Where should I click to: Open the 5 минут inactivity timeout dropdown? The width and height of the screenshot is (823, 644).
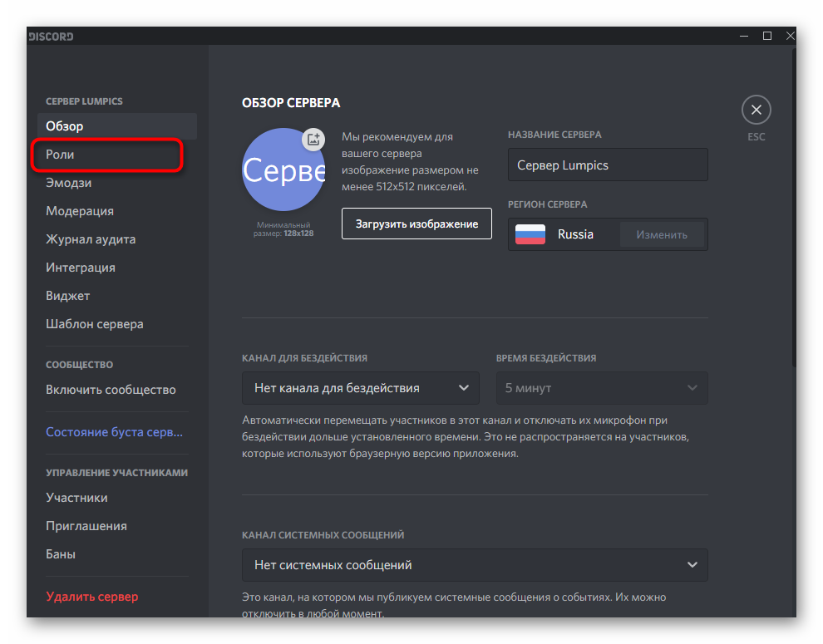[x=601, y=388]
